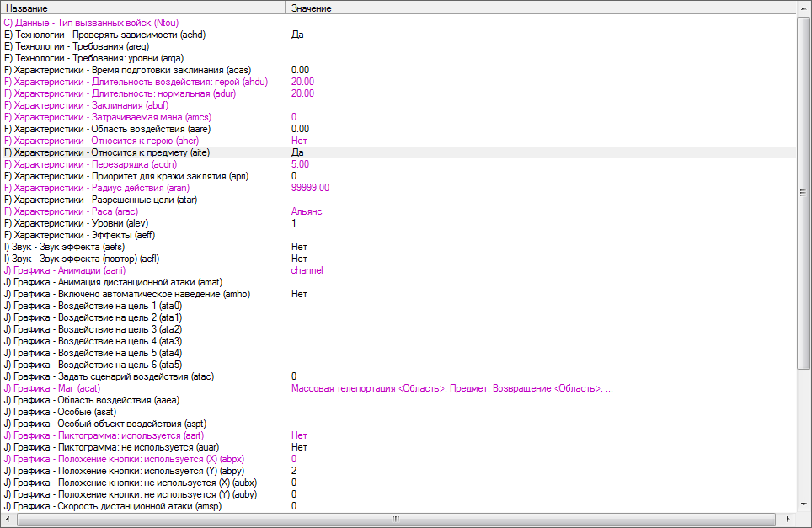
Task: Select row "Включено автоматическое наведение (amho)"
Action: point(398,294)
